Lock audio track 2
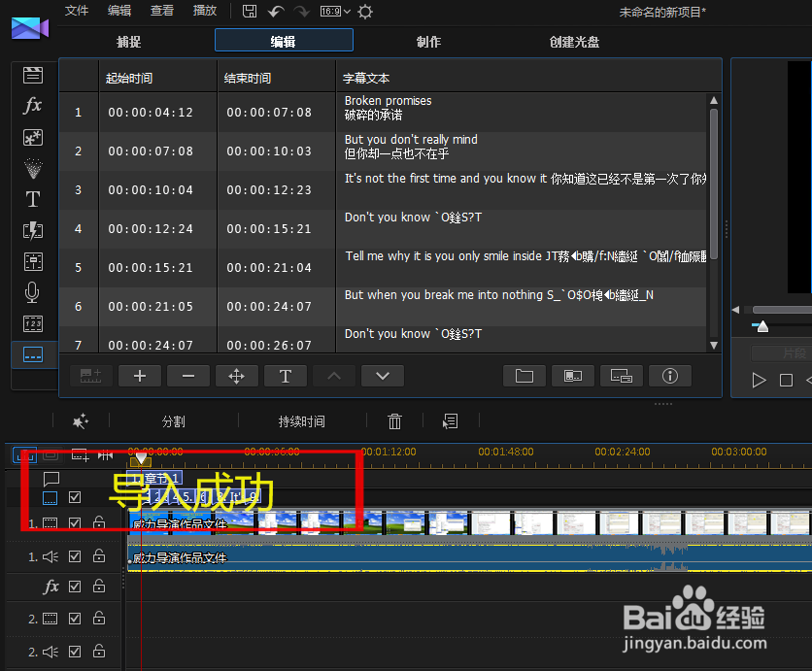 coord(99,651)
